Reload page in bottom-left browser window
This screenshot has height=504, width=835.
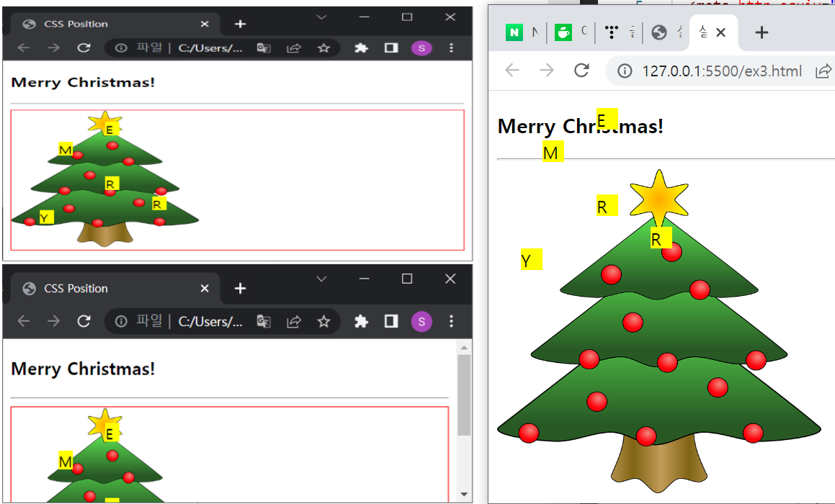click(x=84, y=321)
